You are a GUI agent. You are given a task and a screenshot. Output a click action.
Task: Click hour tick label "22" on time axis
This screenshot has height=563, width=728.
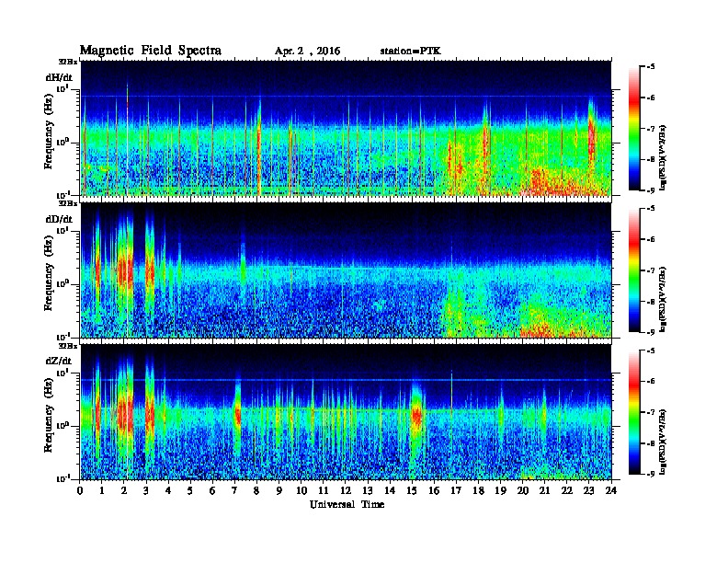567,490
